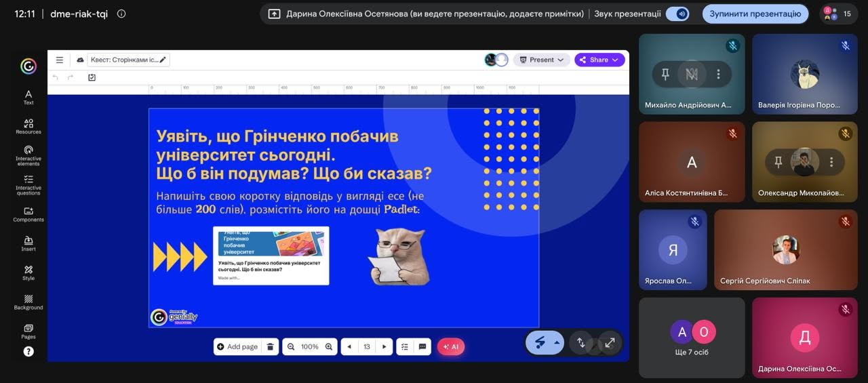Select the yellow arrows graphic on slide

pos(180,257)
